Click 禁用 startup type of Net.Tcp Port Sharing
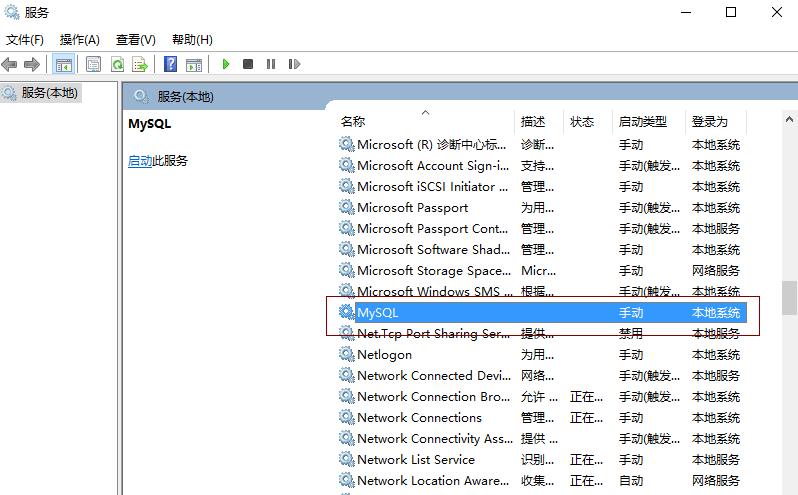 point(631,334)
